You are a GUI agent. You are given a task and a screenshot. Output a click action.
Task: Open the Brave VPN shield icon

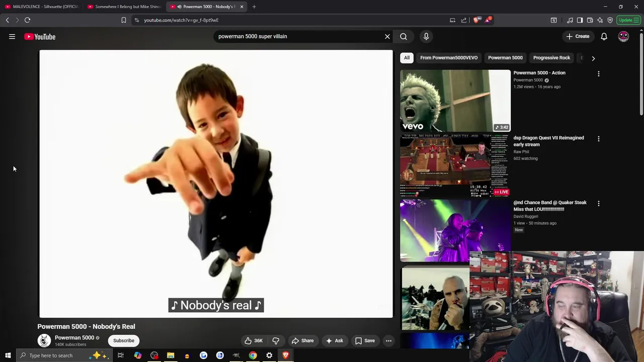[610, 20]
